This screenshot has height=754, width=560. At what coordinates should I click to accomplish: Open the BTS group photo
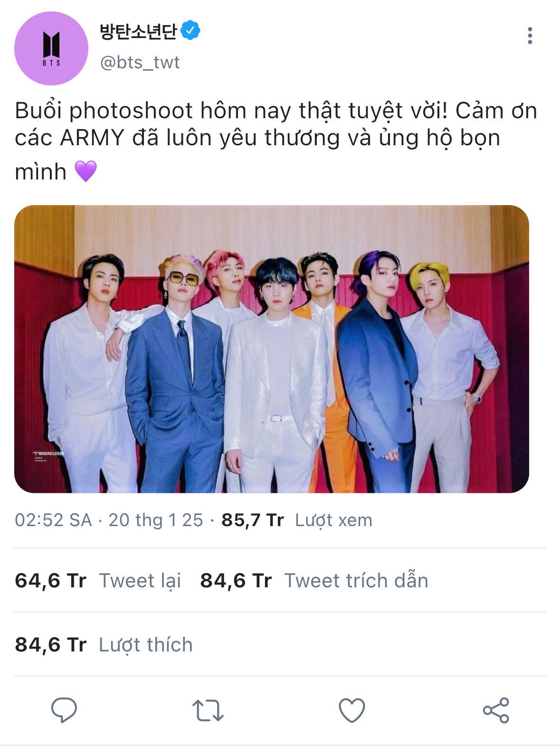272,349
